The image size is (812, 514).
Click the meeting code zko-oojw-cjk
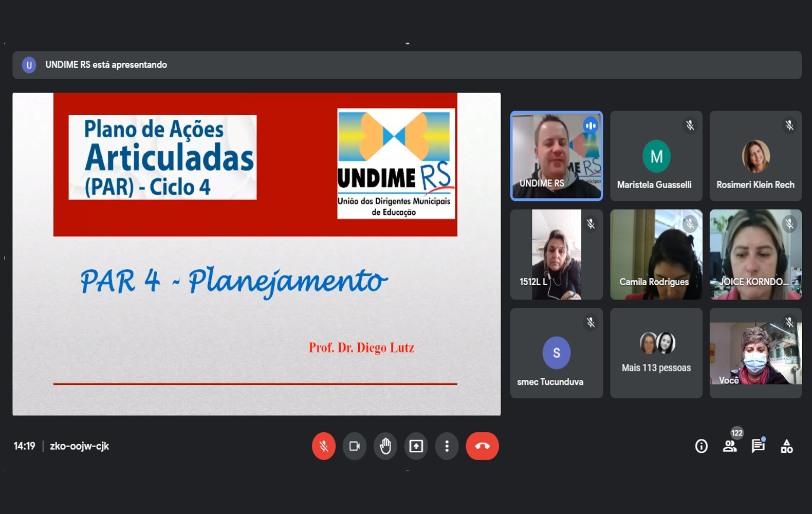click(x=80, y=446)
